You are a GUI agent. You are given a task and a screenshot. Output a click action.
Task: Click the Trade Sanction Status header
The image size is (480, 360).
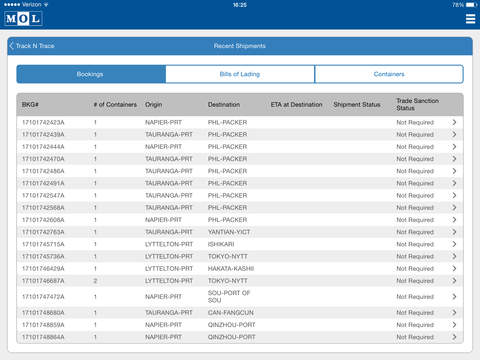(417, 104)
